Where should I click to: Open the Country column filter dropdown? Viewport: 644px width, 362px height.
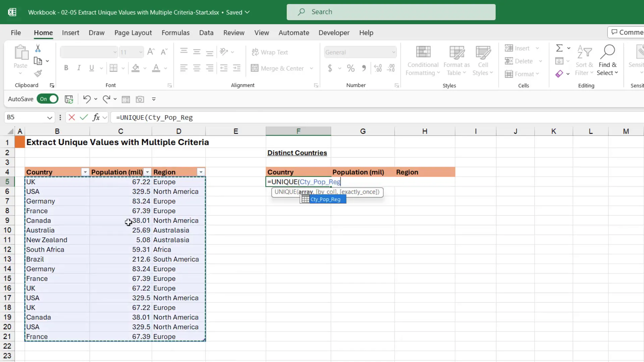point(85,172)
